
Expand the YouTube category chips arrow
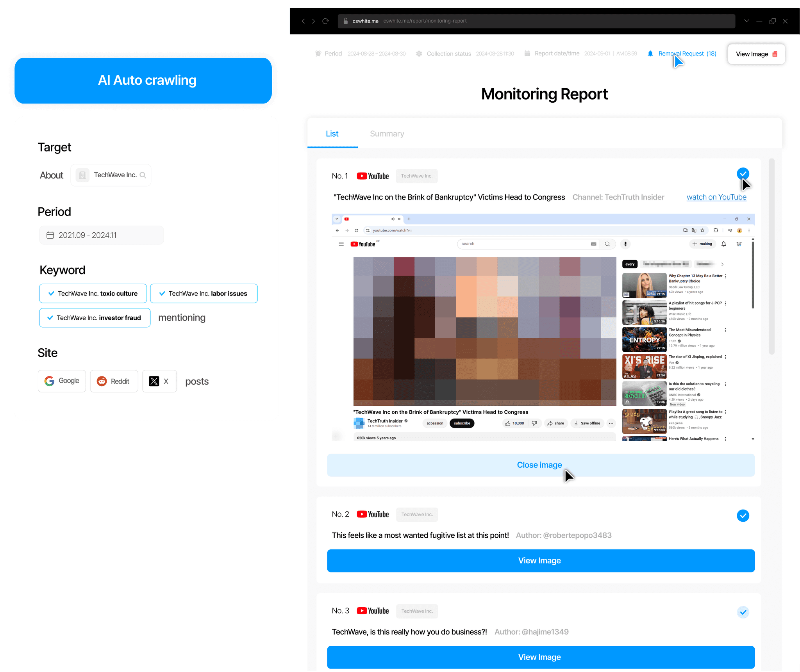tap(722, 264)
